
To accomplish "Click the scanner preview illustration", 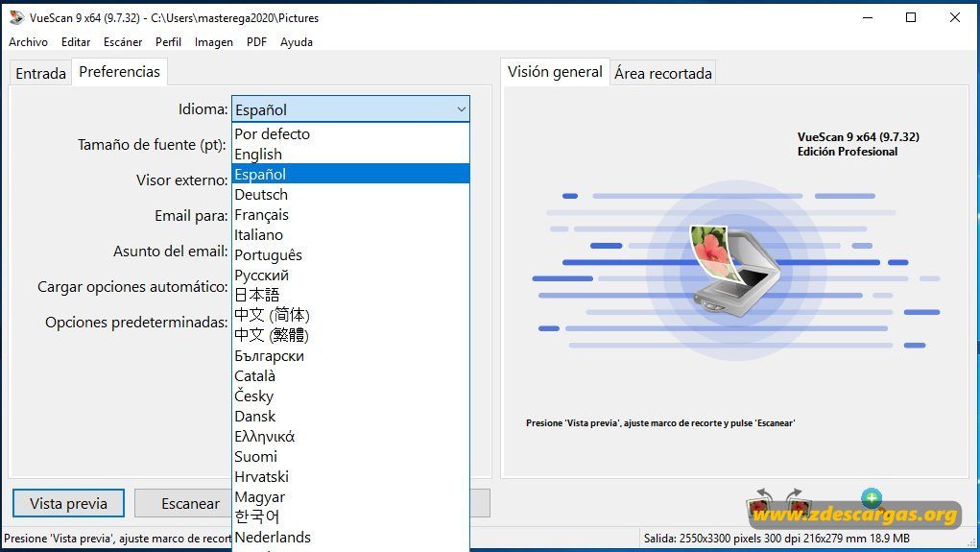I will point(734,270).
